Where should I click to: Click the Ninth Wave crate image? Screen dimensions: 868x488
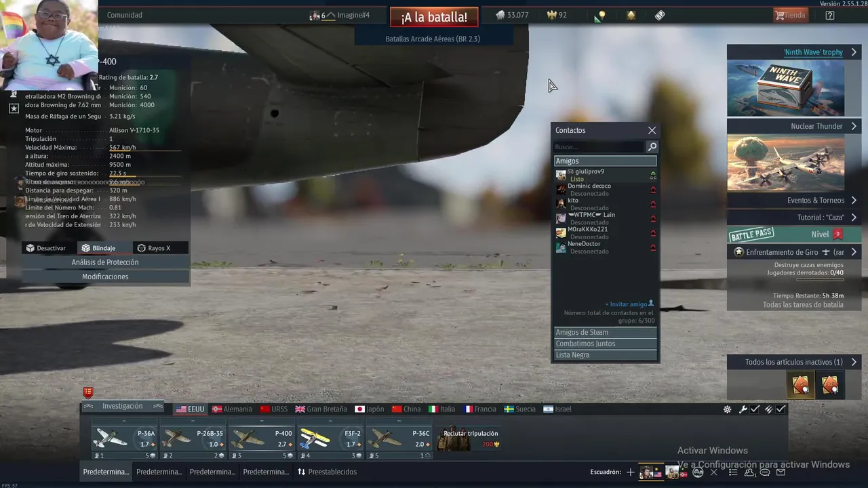point(786,88)
